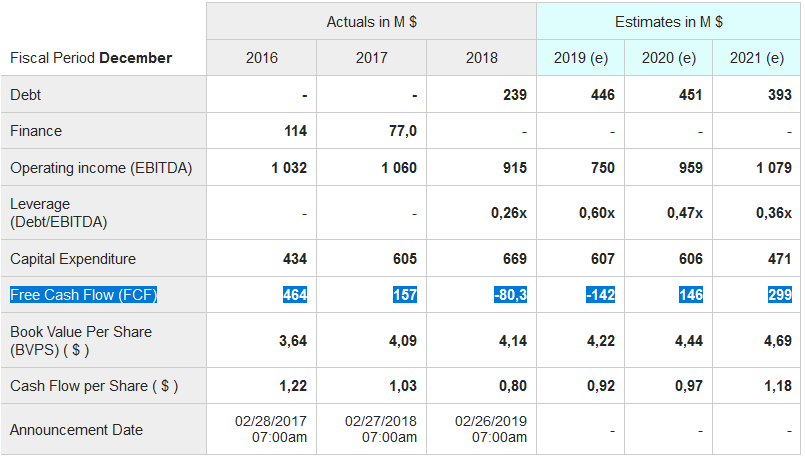Select the 2017 column header

[x=372, y=58]
